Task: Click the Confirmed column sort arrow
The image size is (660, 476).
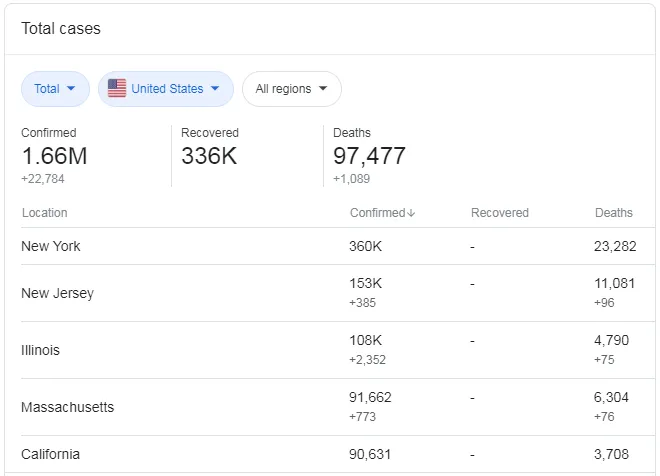Action: point(411,213)
